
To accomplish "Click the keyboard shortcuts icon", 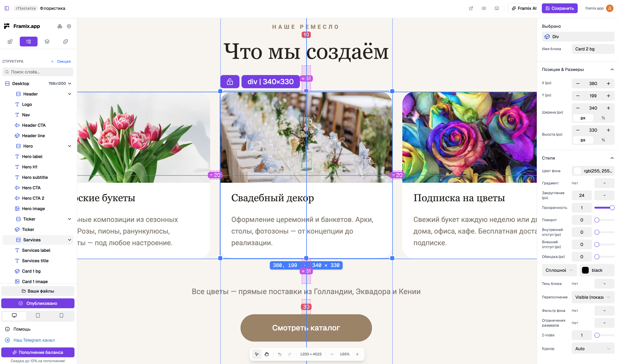I will [497, 8].
